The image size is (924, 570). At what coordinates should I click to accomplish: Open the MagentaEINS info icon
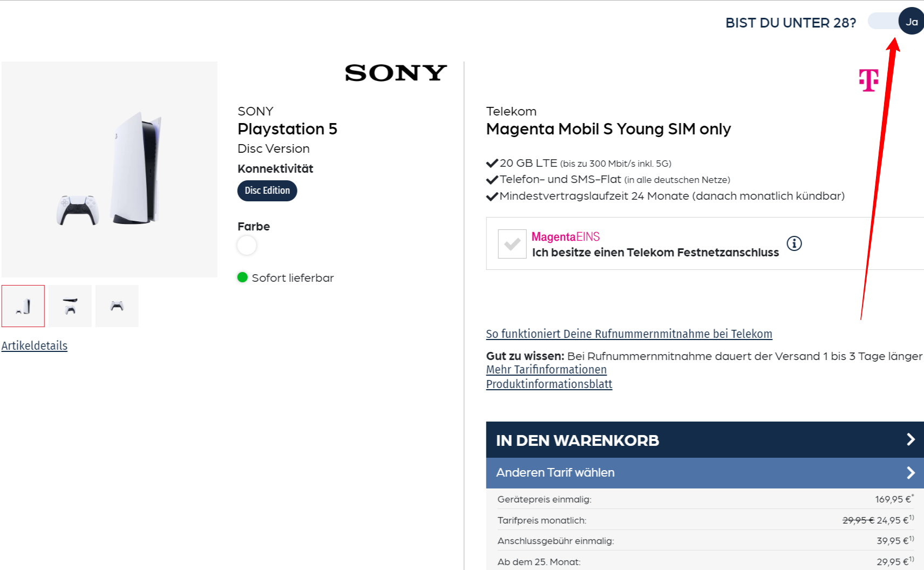pos(794,243)
